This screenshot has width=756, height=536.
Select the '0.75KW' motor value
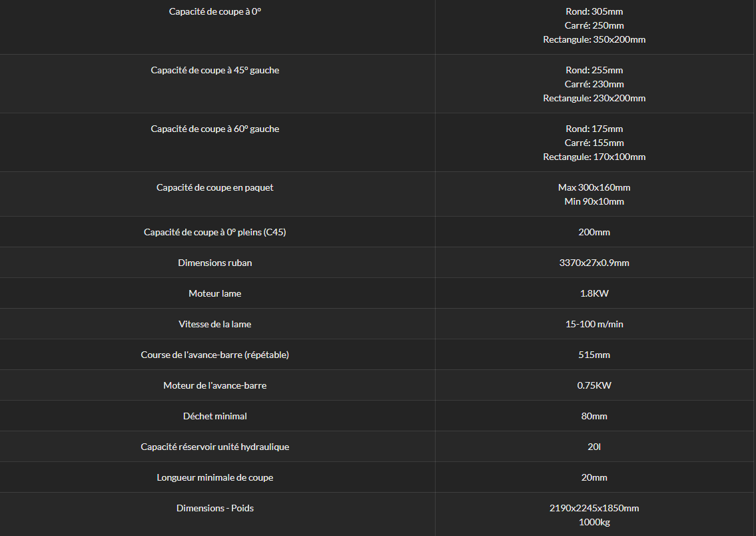tap(594, 385)
